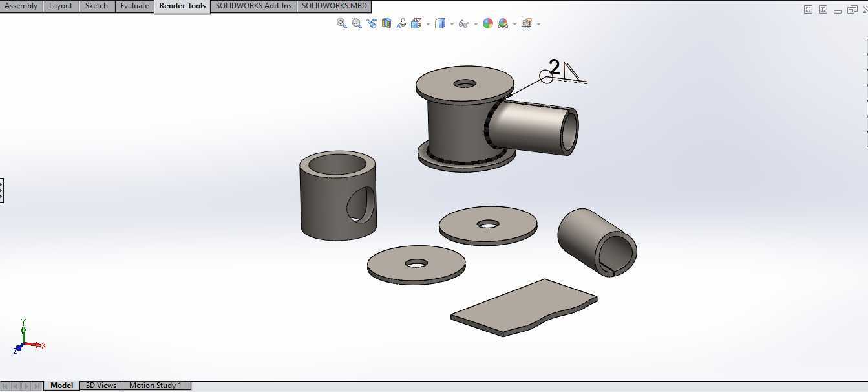Activate the Section View tool

[386, 23]
